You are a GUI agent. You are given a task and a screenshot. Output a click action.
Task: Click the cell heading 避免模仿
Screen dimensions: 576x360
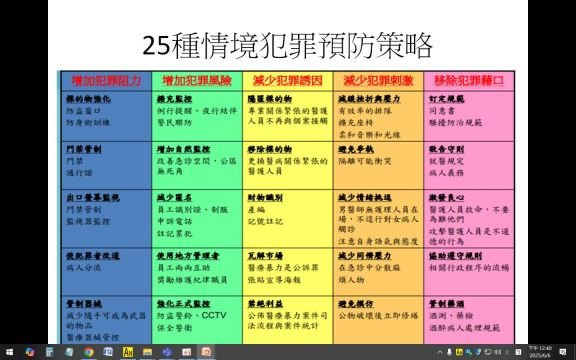coord(356,305)
